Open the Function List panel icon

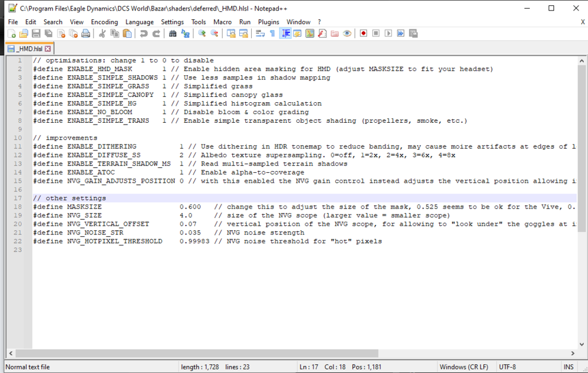point(322,33)
